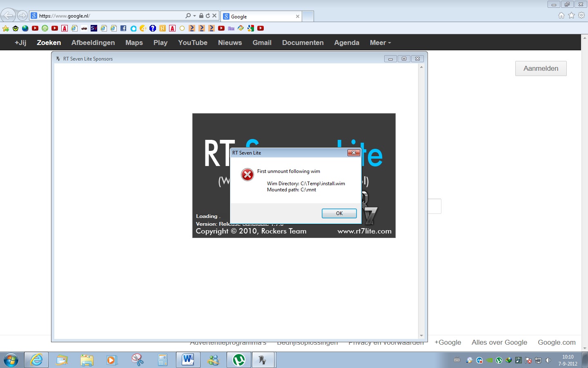
Task: Close the RT Seven Lite error dialog
Action: pos(353,153)
